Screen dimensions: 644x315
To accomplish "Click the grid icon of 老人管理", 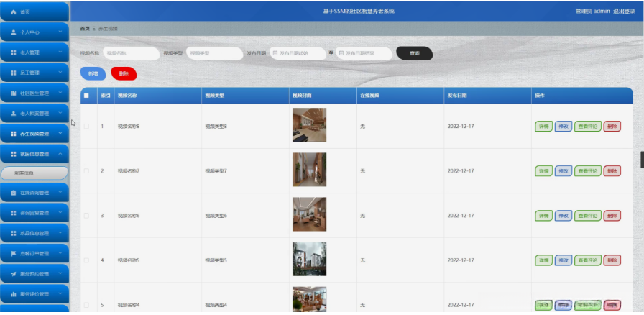I will (13, 52).
